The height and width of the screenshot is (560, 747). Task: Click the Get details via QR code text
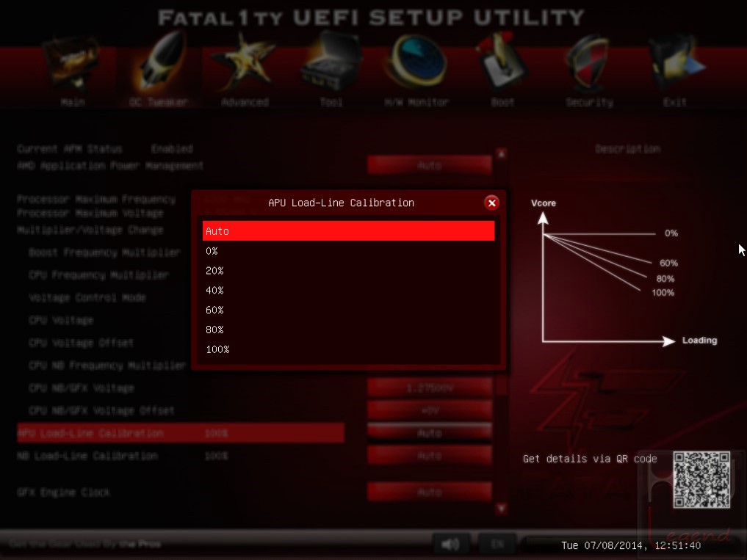point(590,459)
